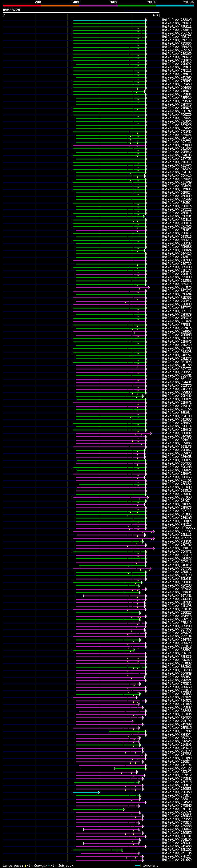This screenshot has width=197, height=868.
Task: Select the UniRef100_O23812 label
Action: 177,799
